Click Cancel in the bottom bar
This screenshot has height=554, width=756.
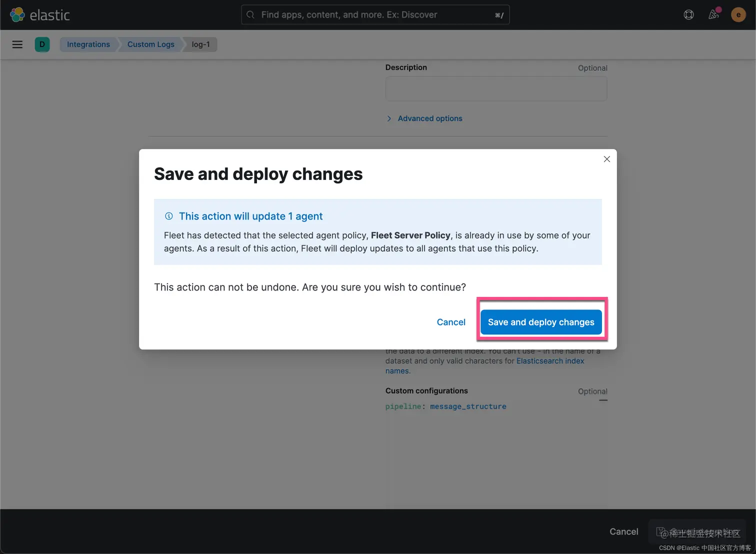(x=623, y=531)
